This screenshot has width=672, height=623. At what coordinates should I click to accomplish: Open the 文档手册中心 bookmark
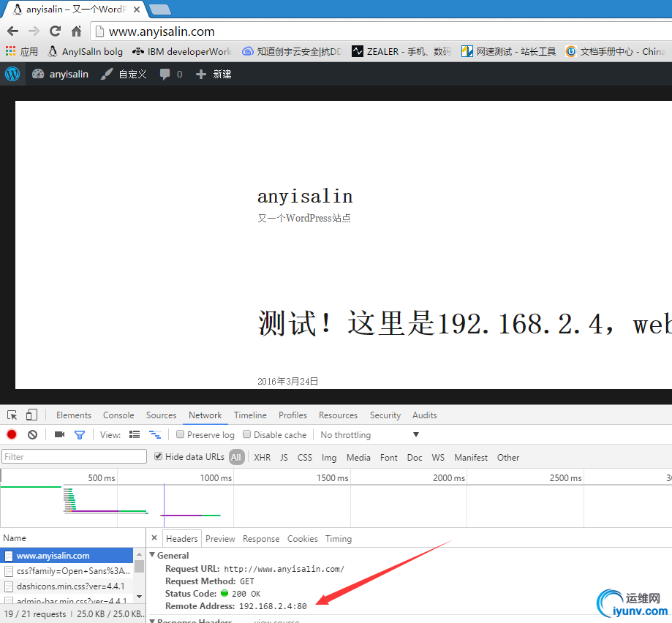point(616,52)
